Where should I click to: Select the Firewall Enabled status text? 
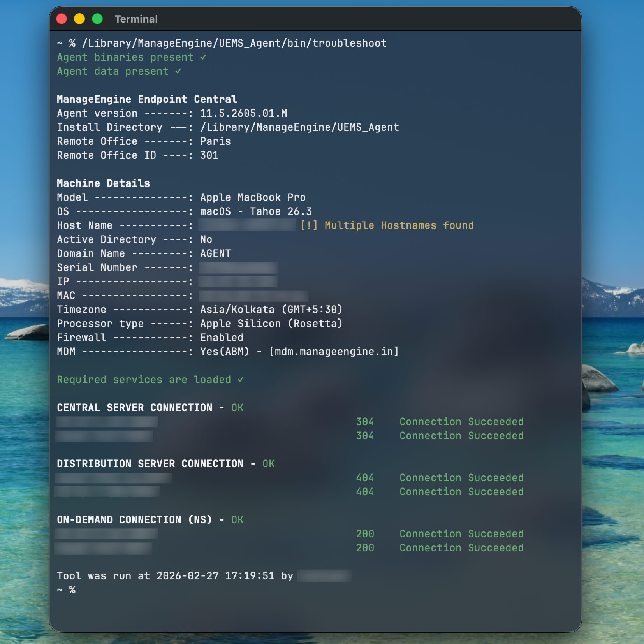pyautogui.click(x=222, y=337)
